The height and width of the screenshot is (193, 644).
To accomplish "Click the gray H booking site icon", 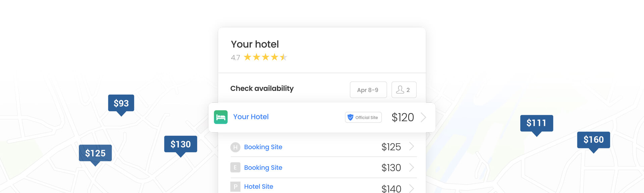I will click(235, 147).
